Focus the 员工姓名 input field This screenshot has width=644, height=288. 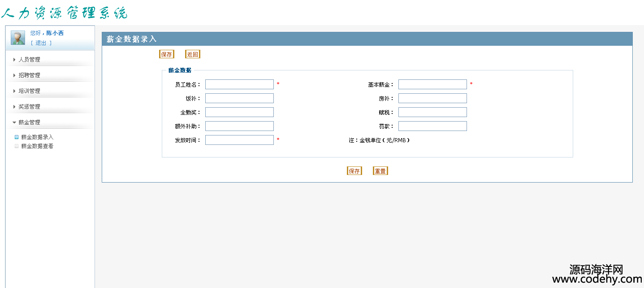click(239, 84)
